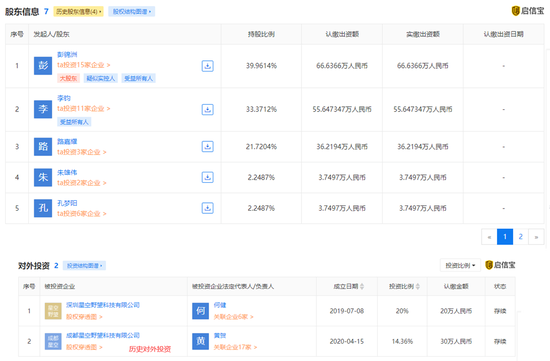Click the 启信宝 logo beside 股东信息
The height and width of the screenshot is (361, 550).
tap(528, 11)
